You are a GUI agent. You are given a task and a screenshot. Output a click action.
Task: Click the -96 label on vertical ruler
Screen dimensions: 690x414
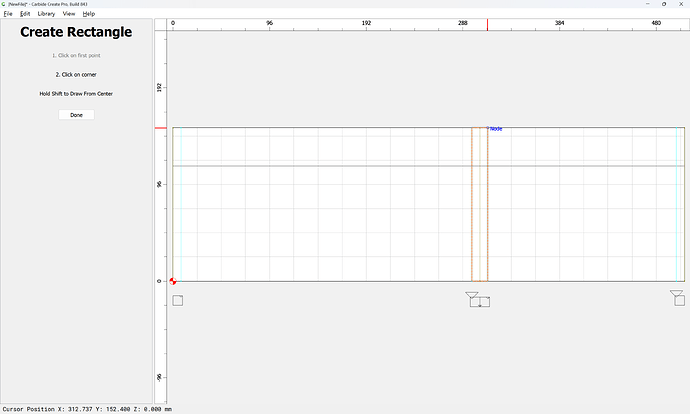click(159, 377)
